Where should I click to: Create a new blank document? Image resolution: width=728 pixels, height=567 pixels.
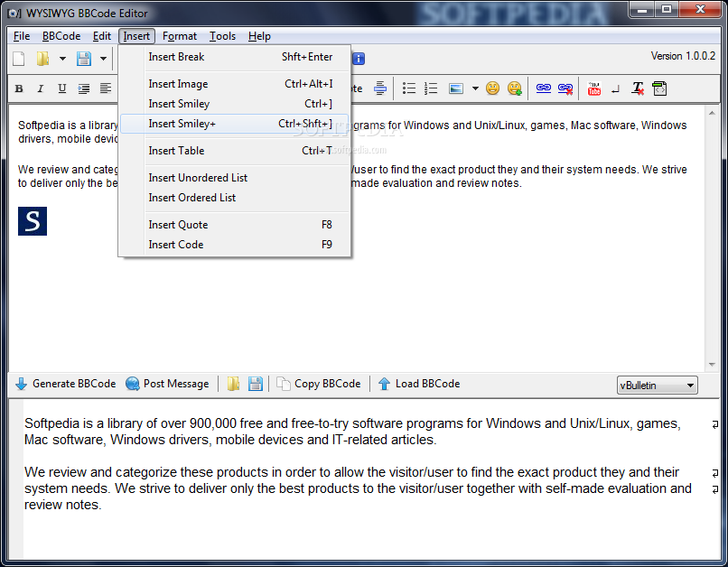pyautogui.click(x=19, y=59)
